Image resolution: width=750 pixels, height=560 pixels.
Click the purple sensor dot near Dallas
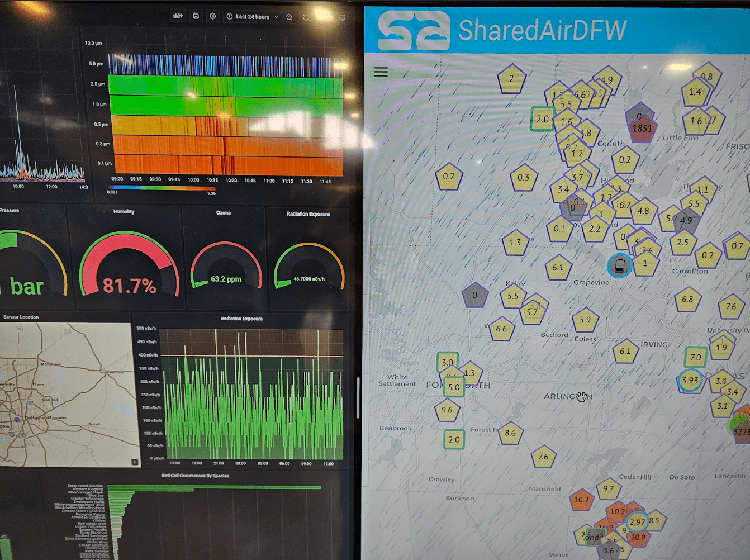click(17, 419)
